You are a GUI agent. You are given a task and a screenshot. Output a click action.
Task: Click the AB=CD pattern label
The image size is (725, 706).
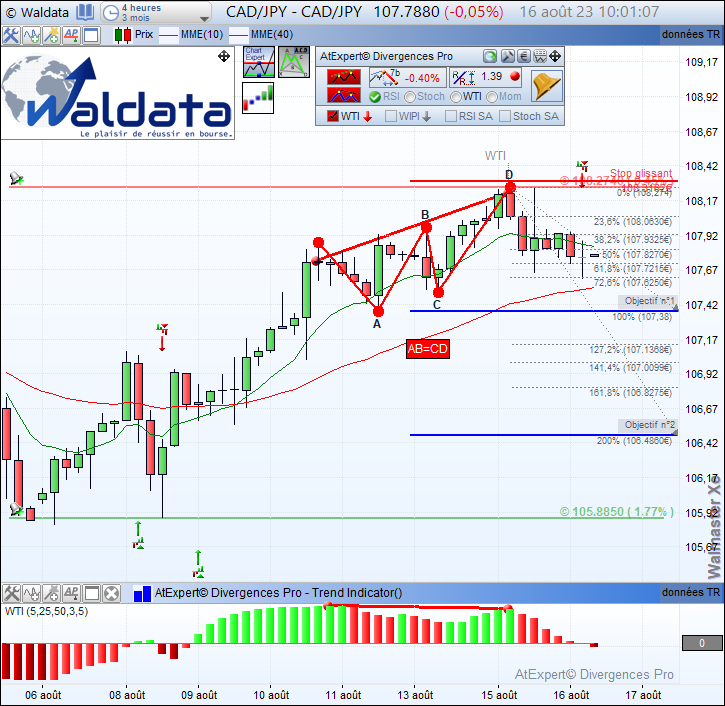click(428, 349)
